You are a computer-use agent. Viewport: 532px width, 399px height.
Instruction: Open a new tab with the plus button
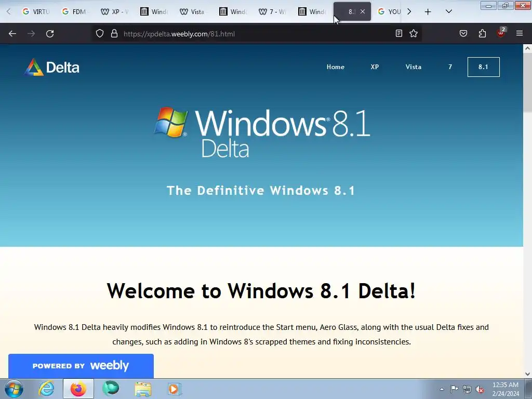coord(428,12)
